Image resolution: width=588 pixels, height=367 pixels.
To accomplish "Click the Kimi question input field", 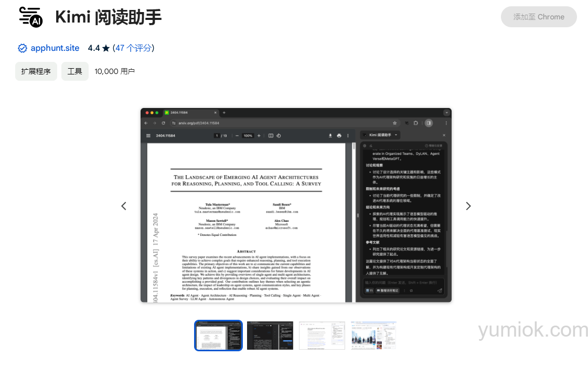I will 401,283.
